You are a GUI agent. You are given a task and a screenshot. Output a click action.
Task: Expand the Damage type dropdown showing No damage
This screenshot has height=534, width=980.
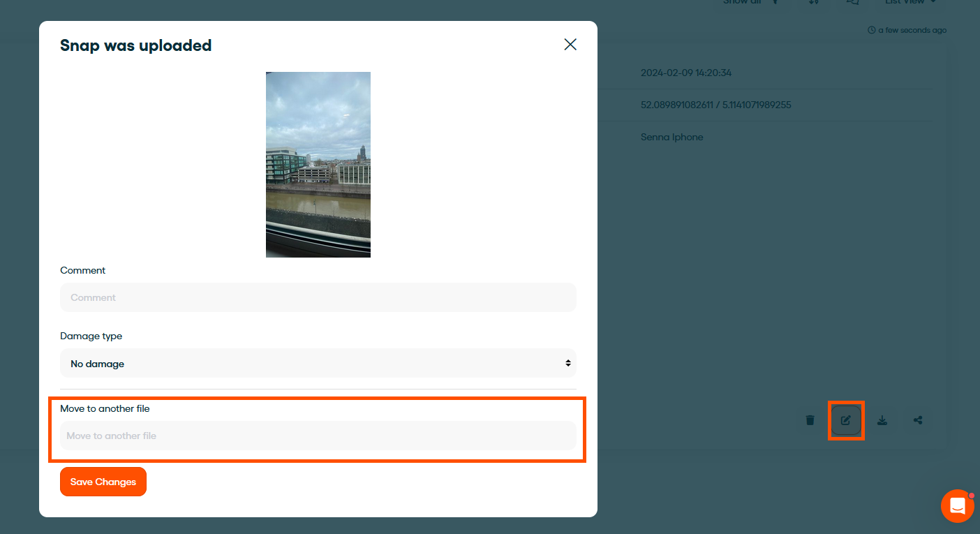click(318, 363)
